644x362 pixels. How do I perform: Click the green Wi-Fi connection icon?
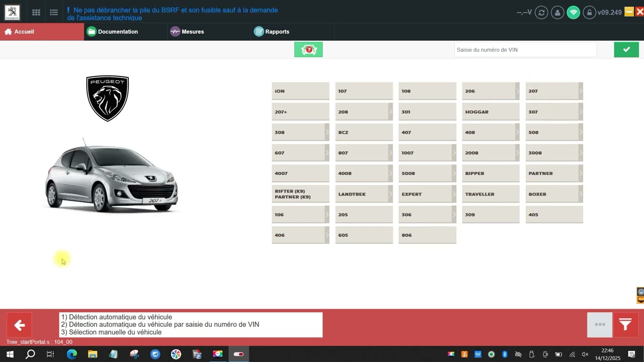point(574,13)
